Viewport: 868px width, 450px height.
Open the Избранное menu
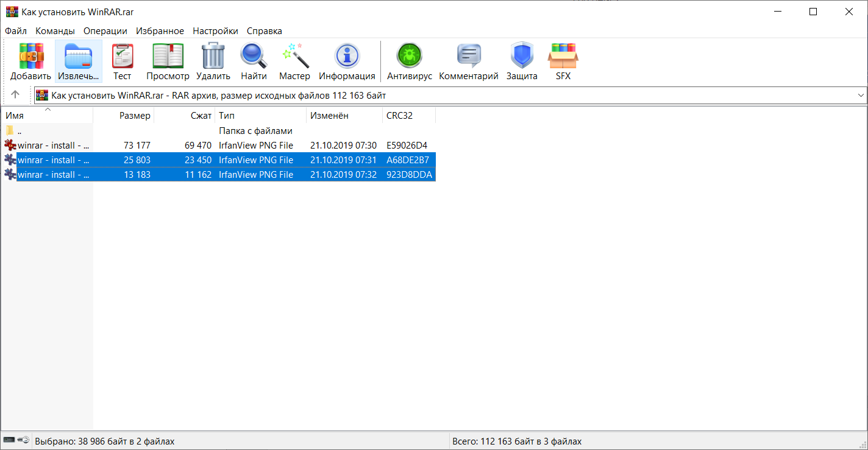[x=160, y=30]
